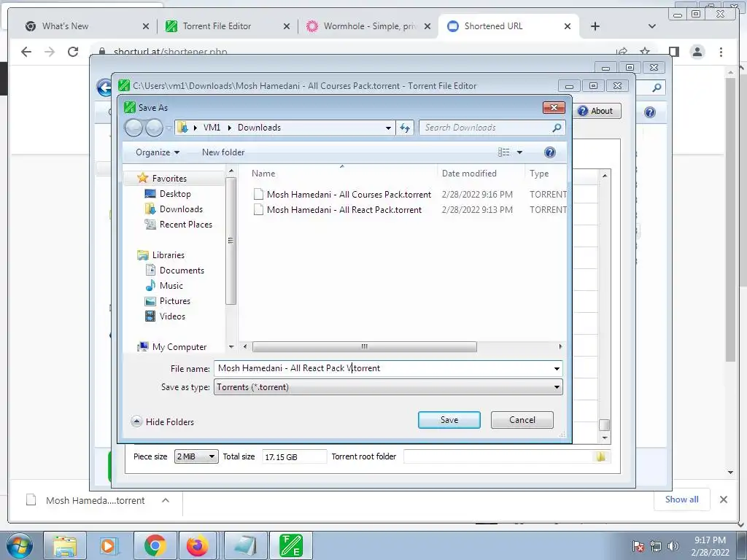Open Pictures library in navigation pane
Image resolution: width=747 pixels, height=560 pixels.
tap(175, 301)
